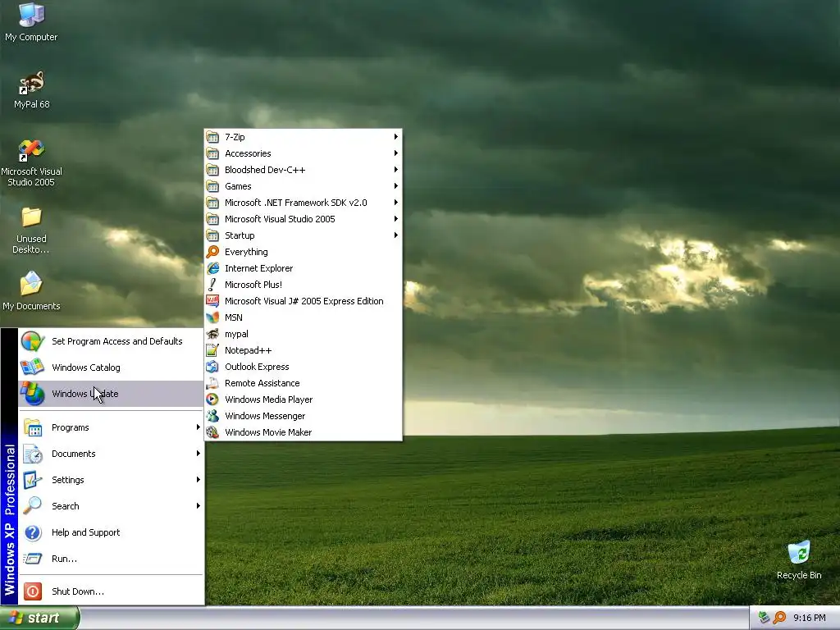Click "Windows Messenger" text entry
Viewport: 840px width, 630px height.
[x=265, y=416]
